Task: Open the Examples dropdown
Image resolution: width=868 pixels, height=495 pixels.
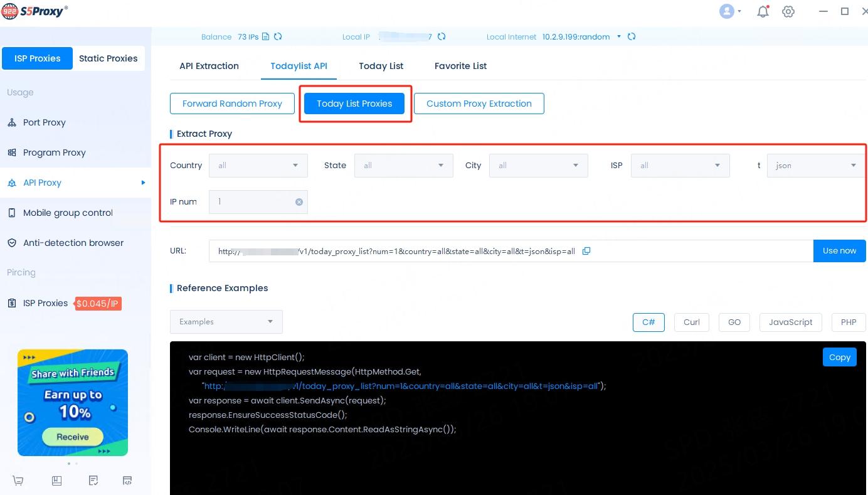Action: point(226,322)
